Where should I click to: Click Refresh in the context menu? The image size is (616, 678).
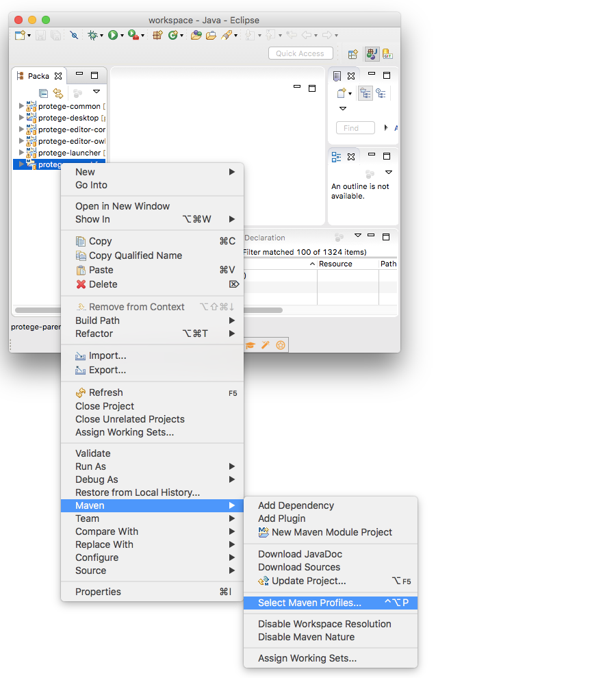152,392
